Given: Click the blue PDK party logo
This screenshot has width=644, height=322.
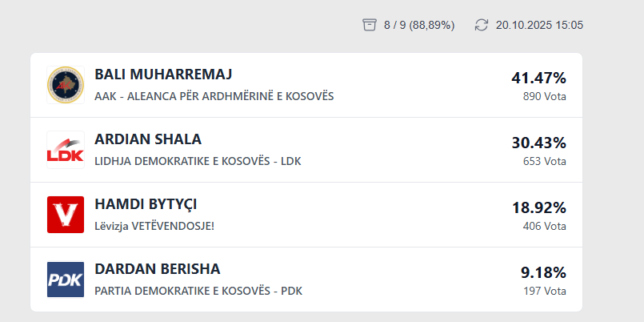Looking at the screenshot, I should (x=66, y=280).
